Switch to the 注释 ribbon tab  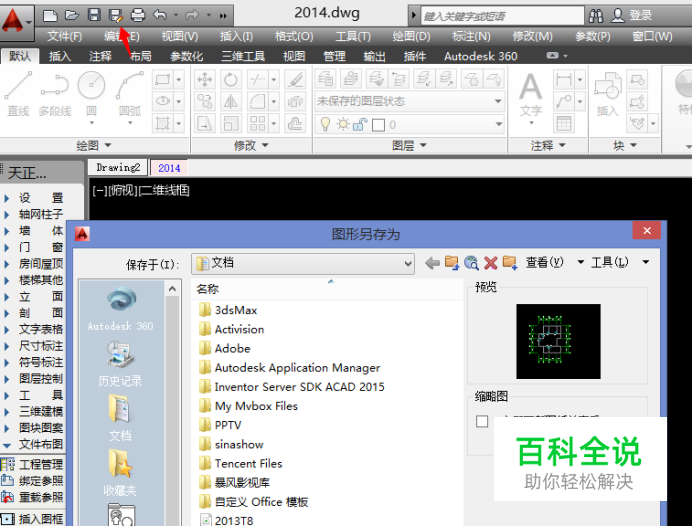pos(100,56)
